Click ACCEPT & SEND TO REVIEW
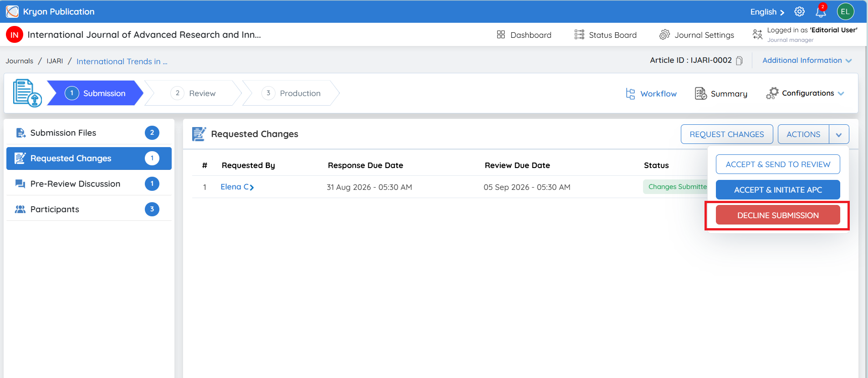The width and height of the screenshot is (868, 378). pyautogui.click(x=778, y=164)
